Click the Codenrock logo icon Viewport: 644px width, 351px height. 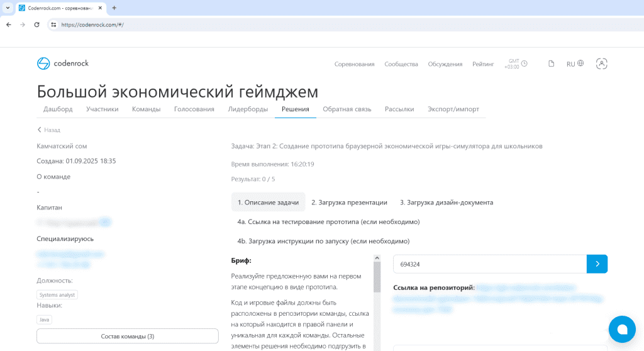[x=43, y=64]
